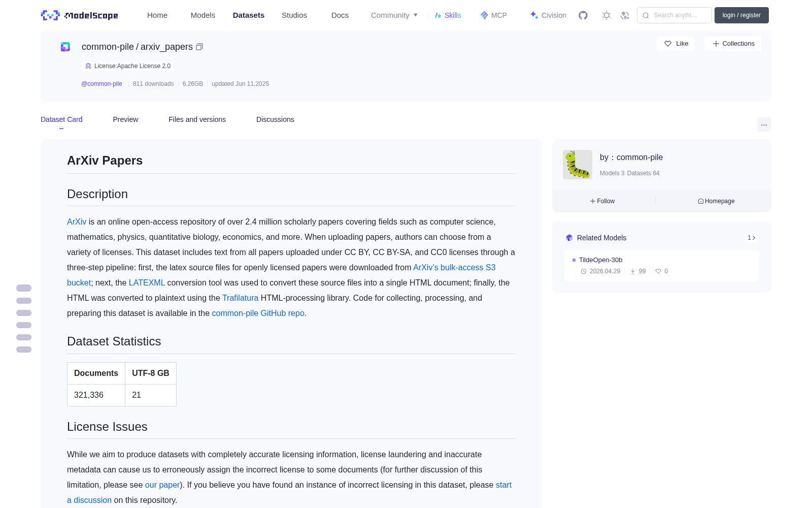The height and width of the screenshot is (508, 812).
Task: Click the @common-pile owner link
Action: click(x=101, y=84)
